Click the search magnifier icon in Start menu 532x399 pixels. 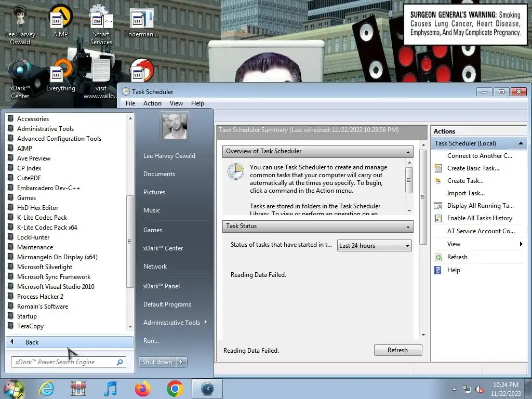coord(119,362)
